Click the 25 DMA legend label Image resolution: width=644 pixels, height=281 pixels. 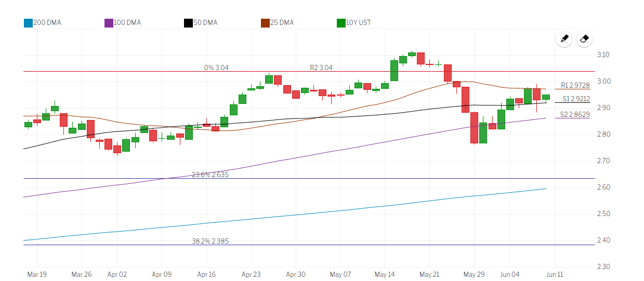click(x=282, y=23)
